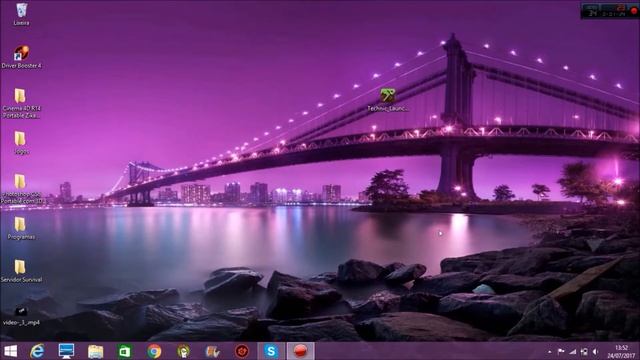Select the video-_3_.mp4 file icon
This screenshot has height=360, width=640.
[21, 316]
